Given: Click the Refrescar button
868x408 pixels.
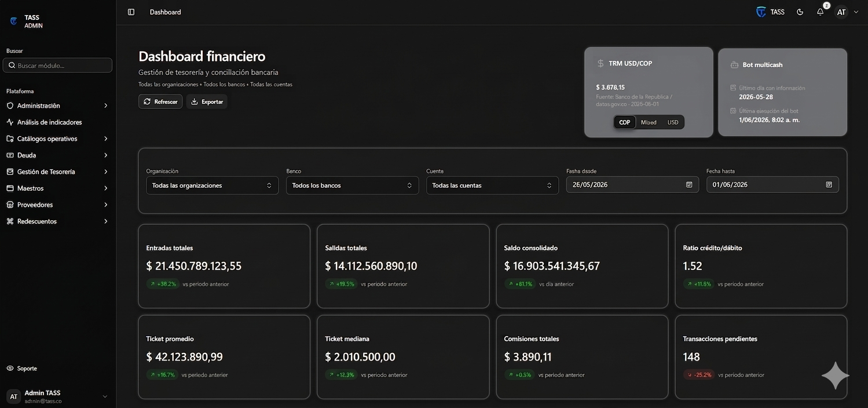Looking at the screenshot, I should 160,101.
